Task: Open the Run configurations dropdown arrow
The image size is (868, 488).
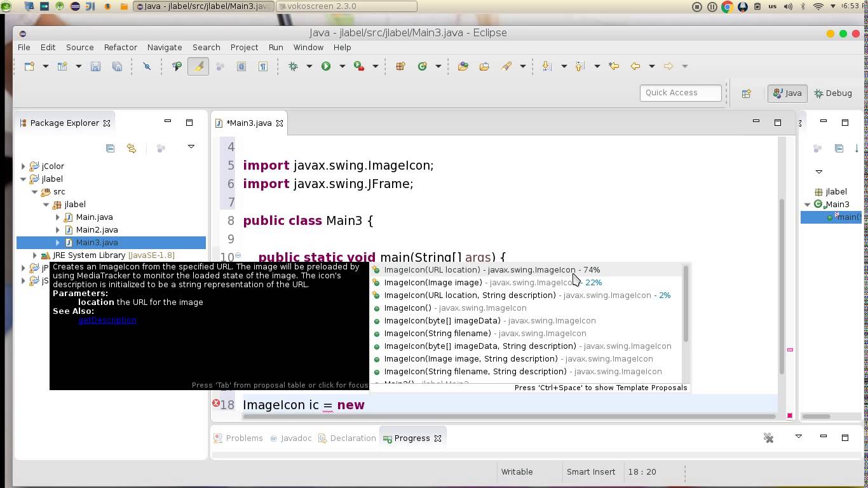Action: click(342, 66)
